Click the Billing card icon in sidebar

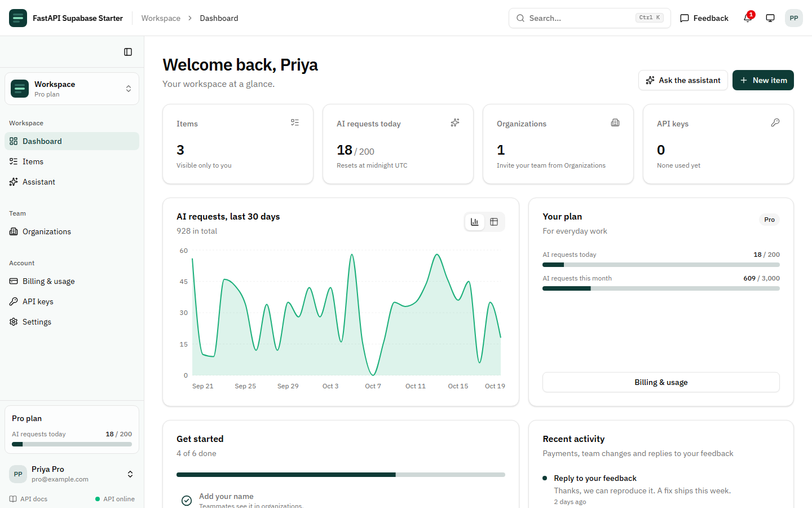pyautogui.click(x=14, y=281)
